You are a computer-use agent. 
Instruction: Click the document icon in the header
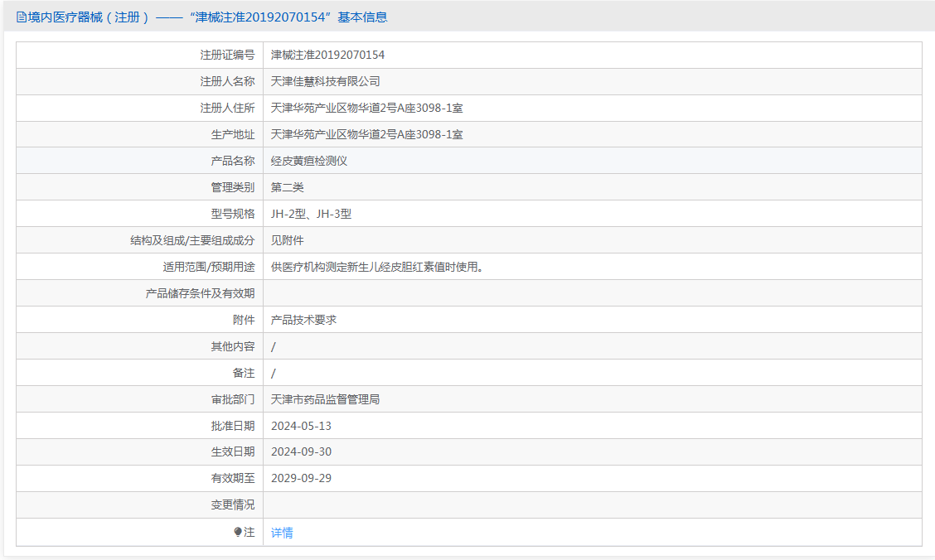[22, 17]
